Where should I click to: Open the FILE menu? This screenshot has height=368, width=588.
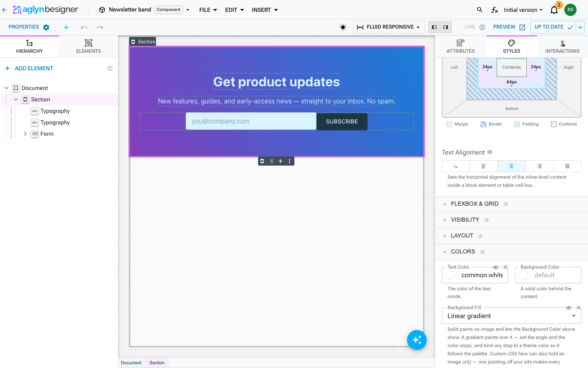[x=208, y=10]
